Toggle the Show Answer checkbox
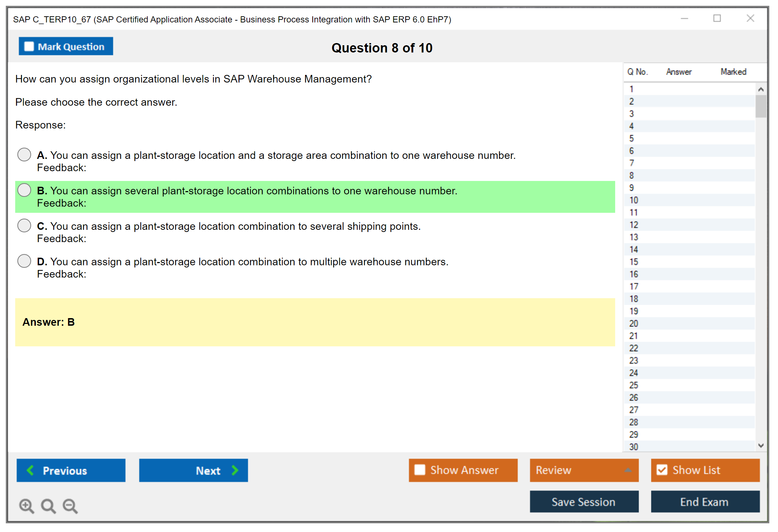The image size is (778, 532). click(420, 470)
